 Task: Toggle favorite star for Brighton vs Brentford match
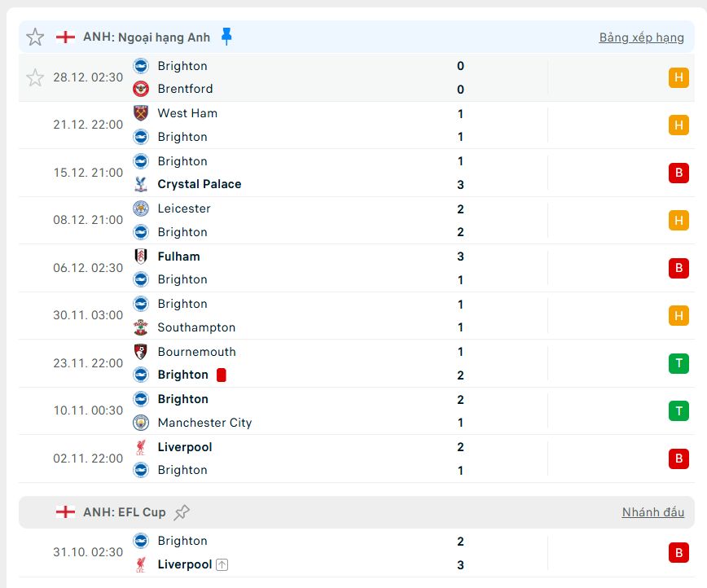tap(35, 77)
